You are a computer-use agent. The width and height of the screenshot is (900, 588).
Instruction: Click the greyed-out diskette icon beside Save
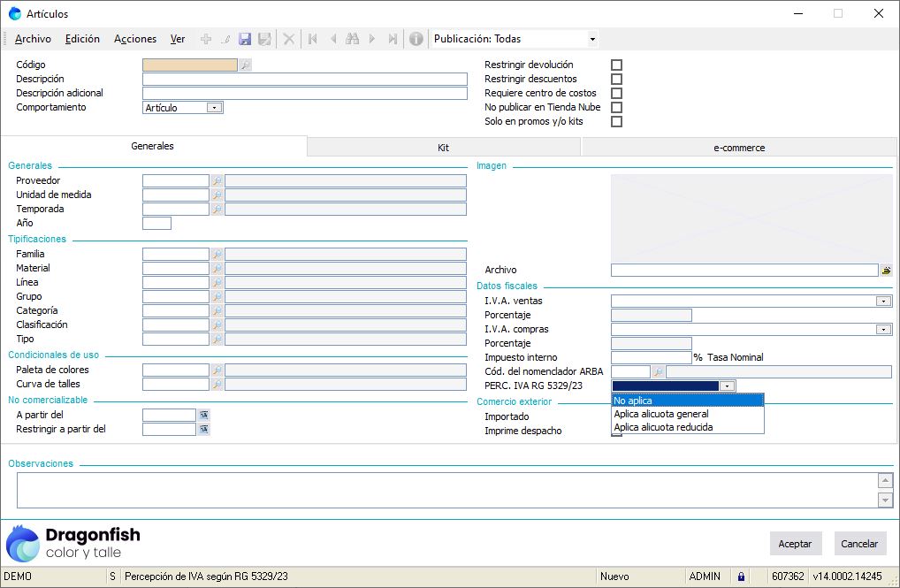(x=264, y=39)
